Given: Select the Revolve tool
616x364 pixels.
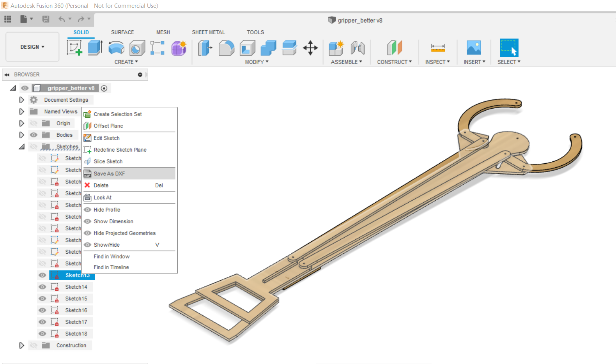Looking at the screenshot, I should 116,48.
